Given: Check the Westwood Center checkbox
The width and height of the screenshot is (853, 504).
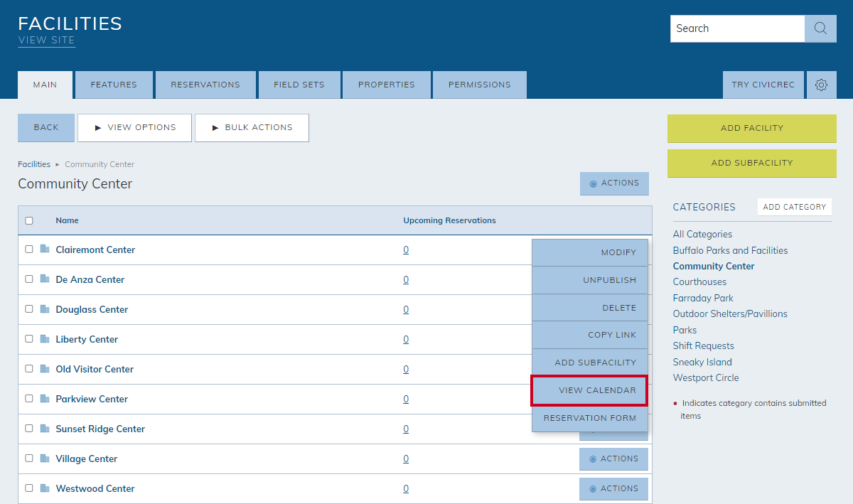Looking at the screenshot, I should 29,488.
